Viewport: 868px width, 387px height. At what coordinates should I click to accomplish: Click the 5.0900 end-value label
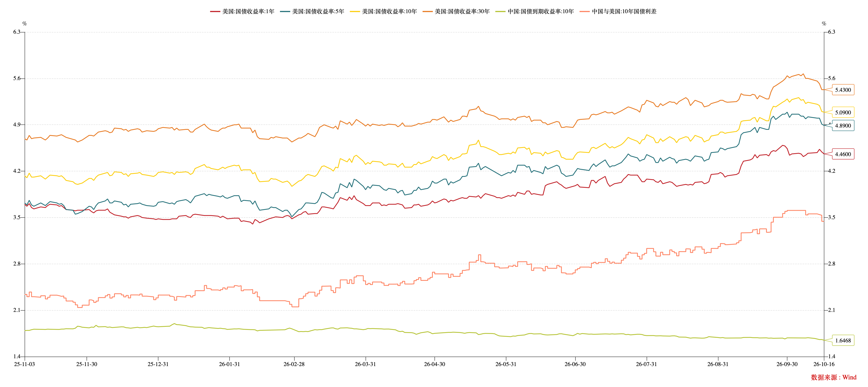[x=843, y=112]
